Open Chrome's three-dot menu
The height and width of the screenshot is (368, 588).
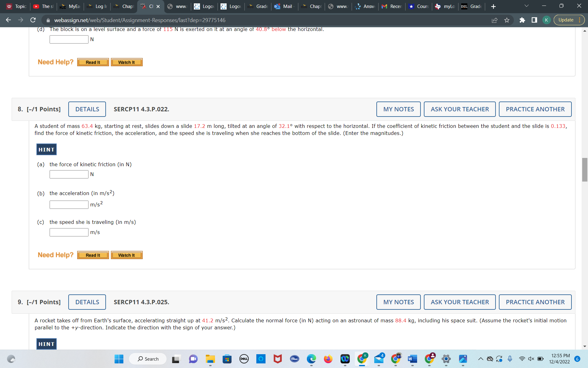(x=580, y=20)
